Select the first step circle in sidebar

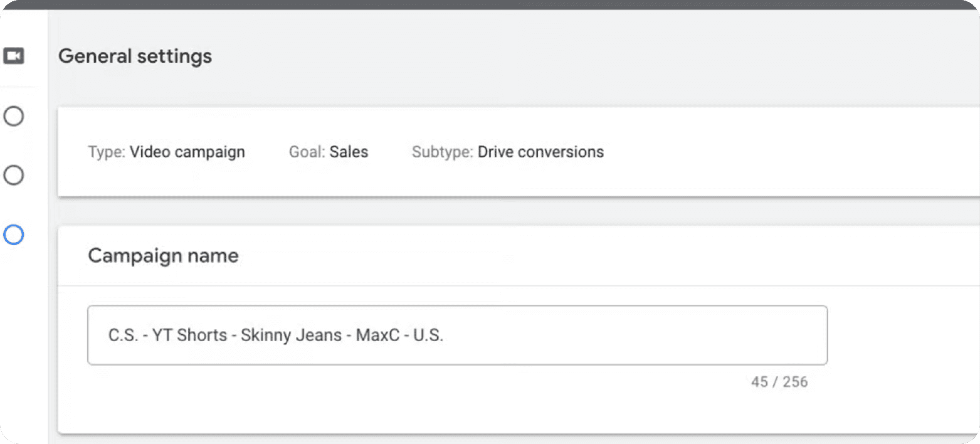click(14, 116)
